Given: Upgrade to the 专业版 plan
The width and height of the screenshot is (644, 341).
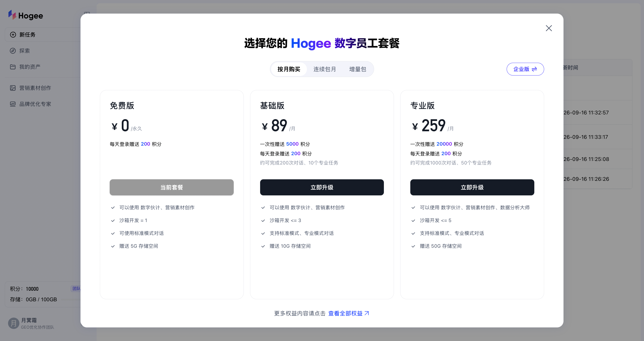Looking at the screenshot, I should coord(472,187).
